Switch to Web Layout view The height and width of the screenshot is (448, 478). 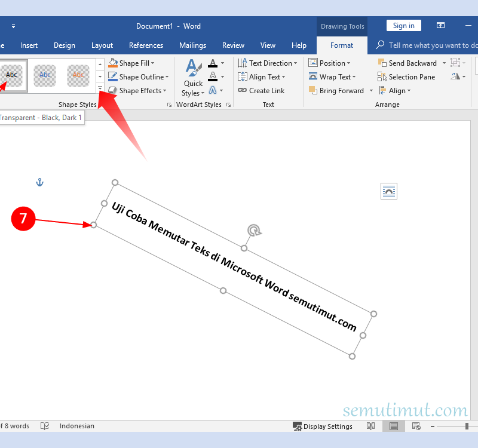416,426
